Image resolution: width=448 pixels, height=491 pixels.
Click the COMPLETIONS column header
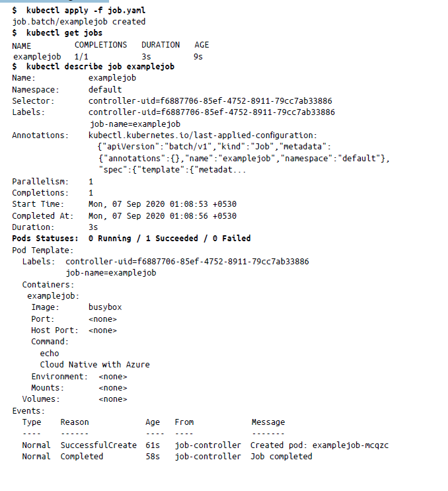click(x=100, y=45)
